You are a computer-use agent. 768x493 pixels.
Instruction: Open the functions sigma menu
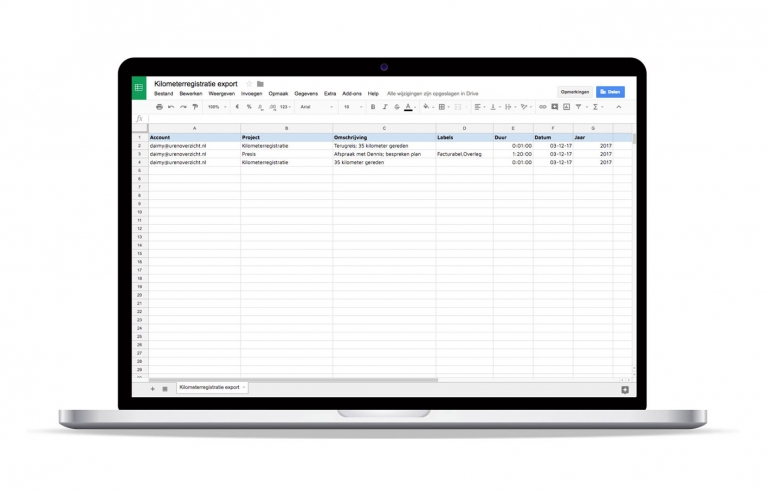pos(597,107)
